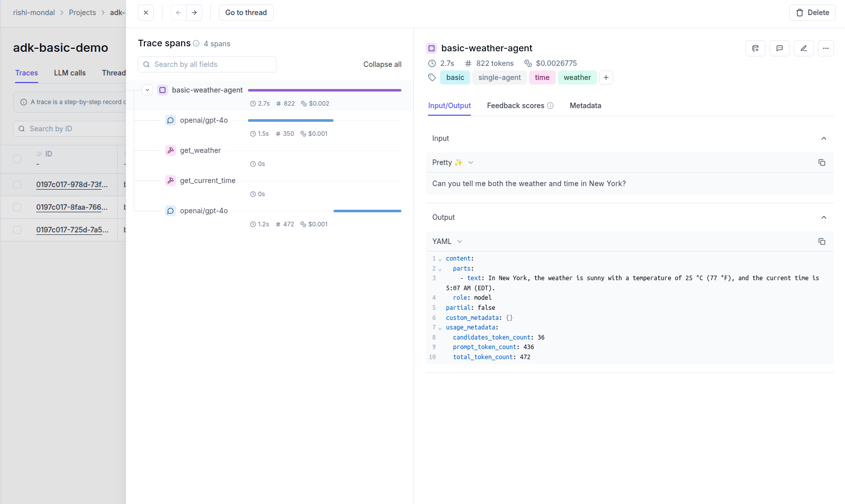Screen dimensions: 845x504
Task: Collapse the basic-weather-agent span tree
Action: coord(147,90)
